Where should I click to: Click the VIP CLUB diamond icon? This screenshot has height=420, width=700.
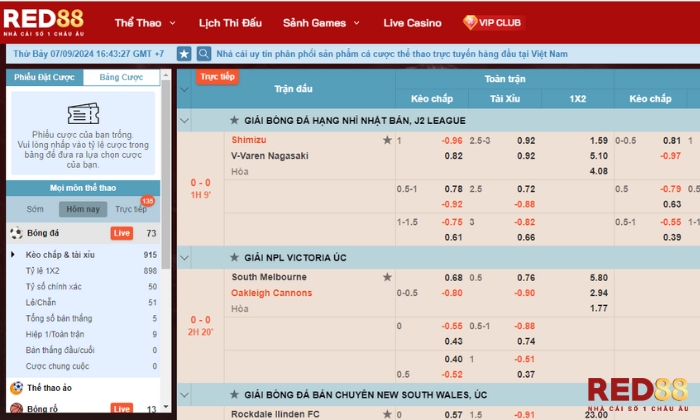[470, 22]
